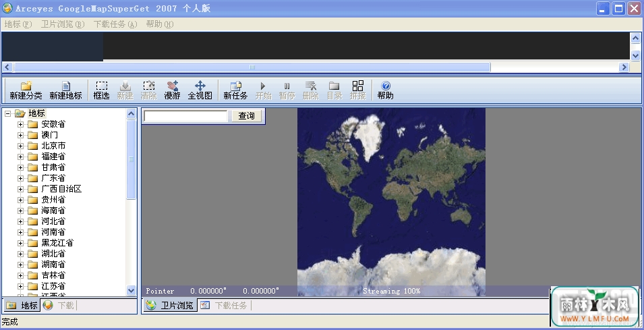Image resolution: width=644 pixels, height=330 pixels.
Task: Open the 帮助 toolbar icon
Action: 385,90
